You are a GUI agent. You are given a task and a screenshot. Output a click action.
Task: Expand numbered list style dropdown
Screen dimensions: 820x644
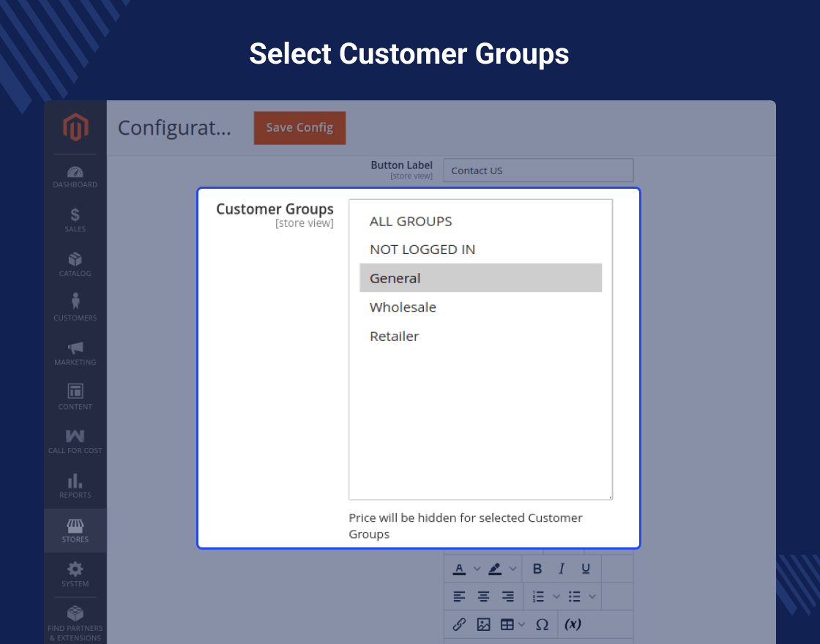pos(556,596)
